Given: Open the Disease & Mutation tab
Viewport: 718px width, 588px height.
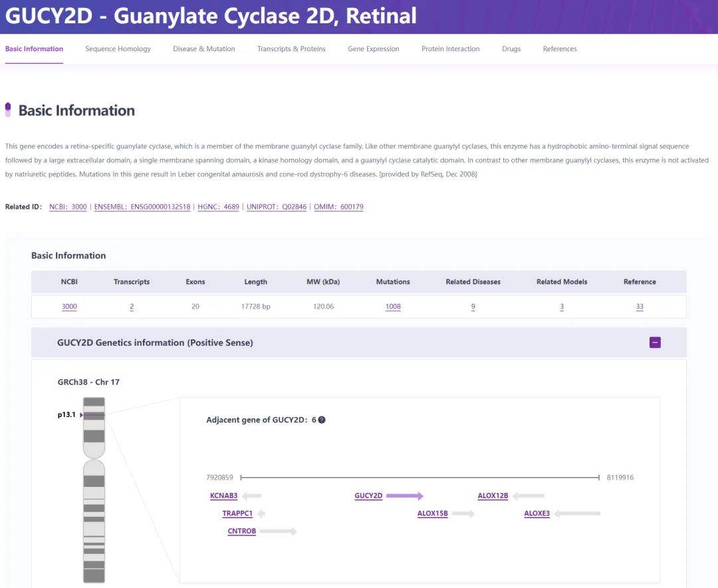Looking at the screenshot, I should [203, 49].
